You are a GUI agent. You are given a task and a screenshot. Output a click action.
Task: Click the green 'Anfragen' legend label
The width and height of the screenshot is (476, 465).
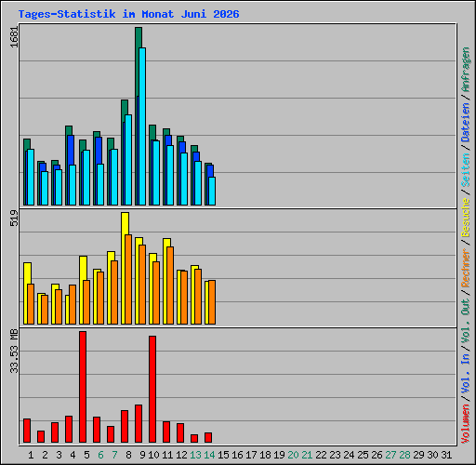click(x=466, y=70)
